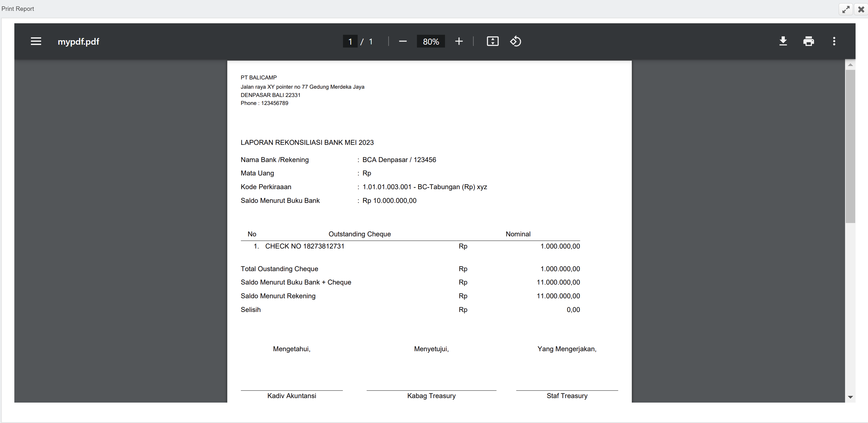Expand the Print Report dialog to fullscreen
This screenshot has height=423, width=868.
[x=845, y=10]
